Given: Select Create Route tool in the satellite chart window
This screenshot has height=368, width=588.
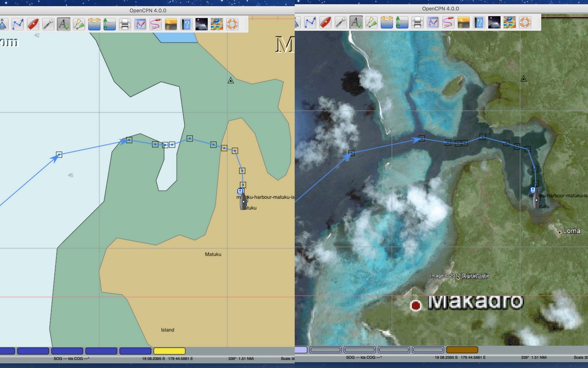Looking at the screenshot, I should pos(310,22).
